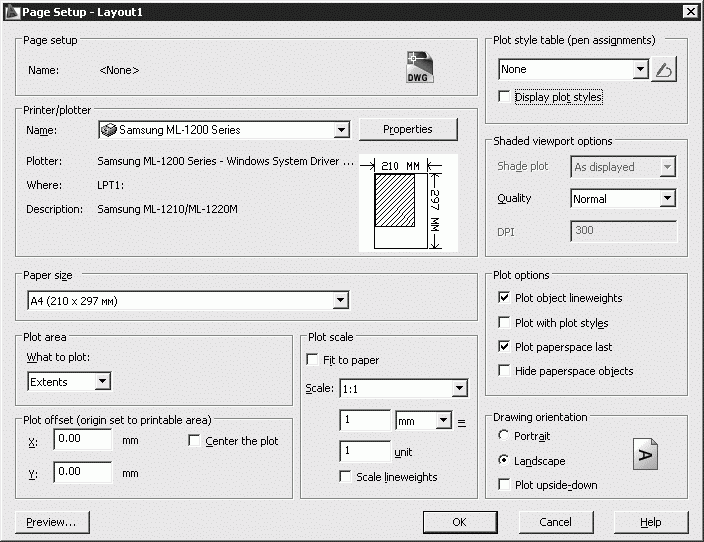Select Portrait drawing orientation
This screenshot has height=542, width=704.
(x=504, y=436)
